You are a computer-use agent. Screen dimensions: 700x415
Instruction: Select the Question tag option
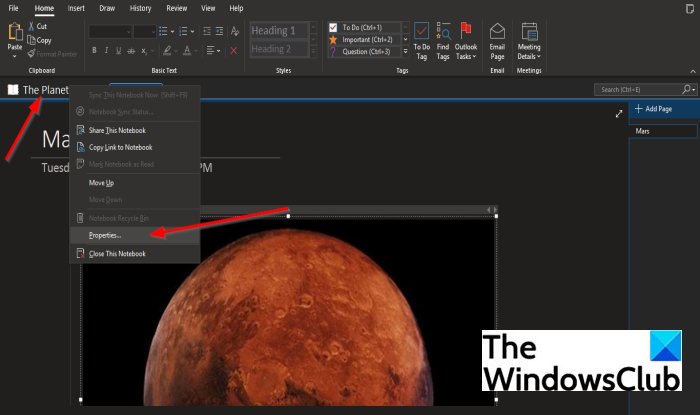365,50
